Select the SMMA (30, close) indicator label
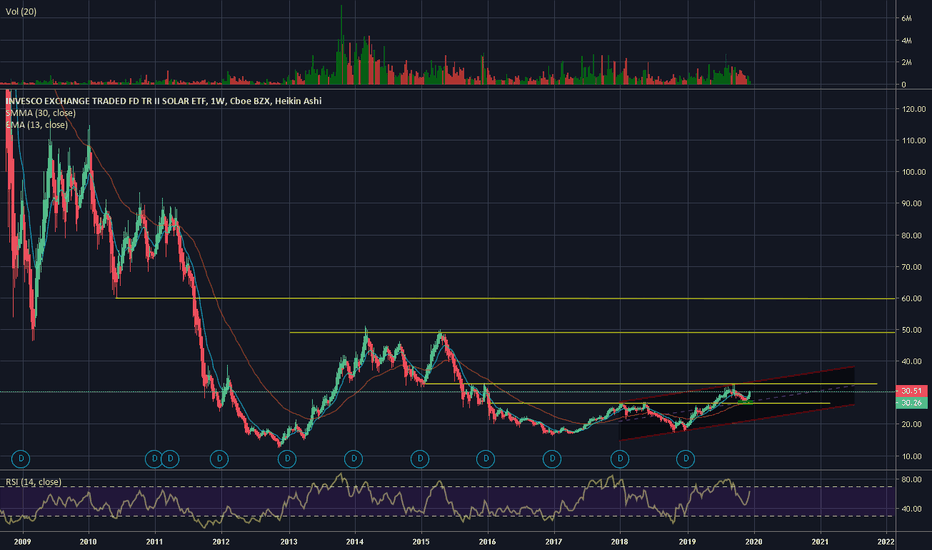The height and width of the screenshot is (550, 932). [x=40, y=113]
